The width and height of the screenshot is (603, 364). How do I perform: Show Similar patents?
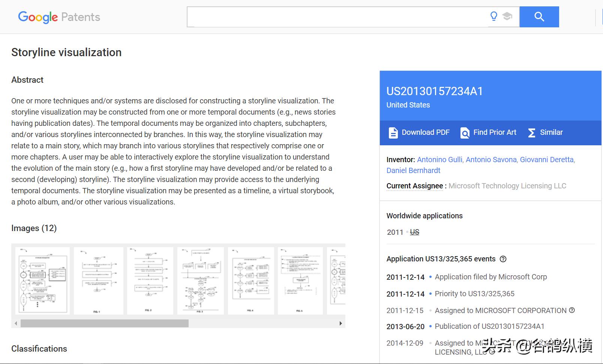point(545,133)
